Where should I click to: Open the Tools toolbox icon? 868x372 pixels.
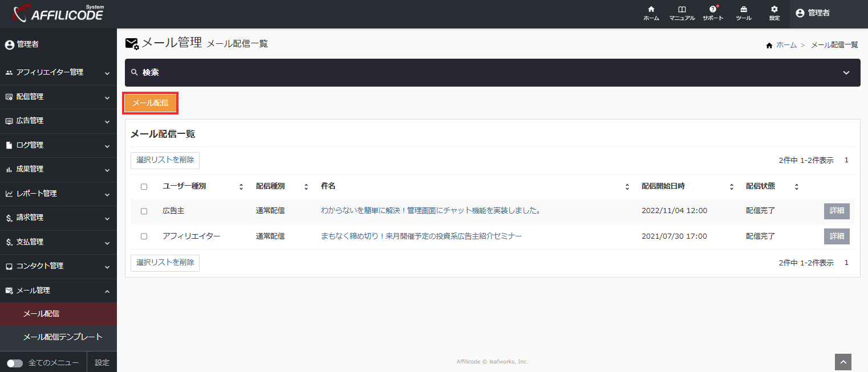743,10
